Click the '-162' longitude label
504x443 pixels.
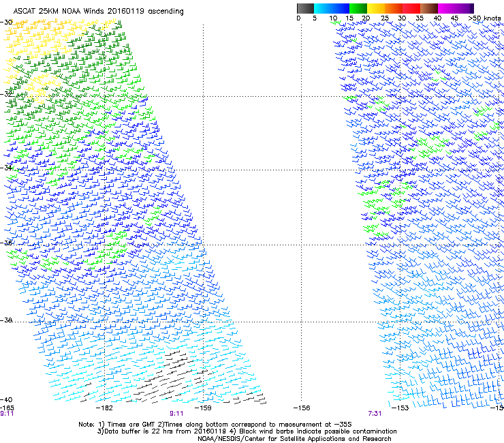tap(105, 408)
